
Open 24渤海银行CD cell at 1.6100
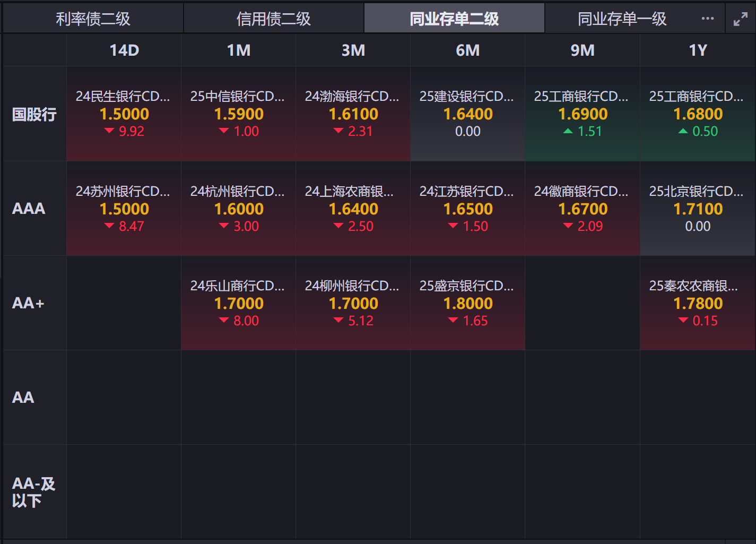(353, 114)
